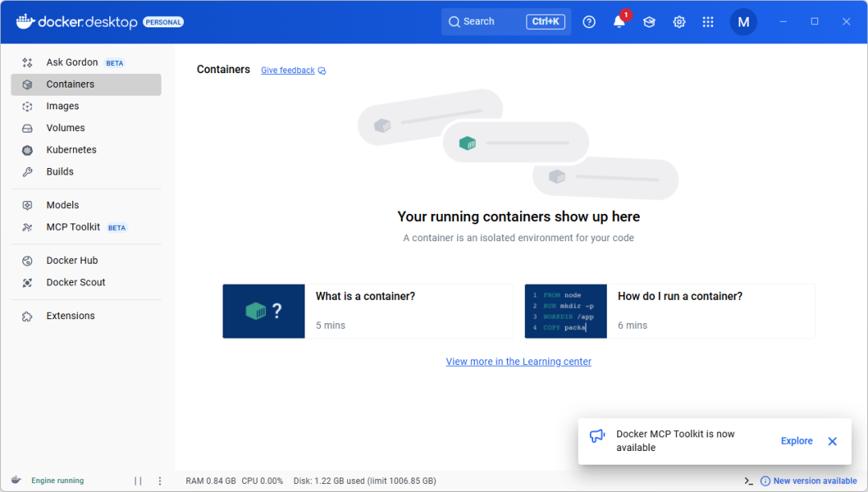The height and width of the screenshot is (492, 868).
Task: Click the Give feedback link
Action: click(x=288, y=70)
